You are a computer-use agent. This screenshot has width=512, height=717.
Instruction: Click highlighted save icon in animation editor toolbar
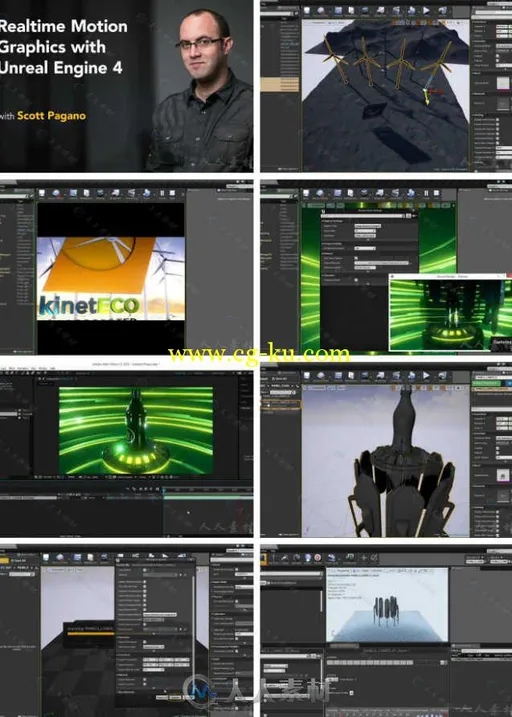click(x=264, y=558)
